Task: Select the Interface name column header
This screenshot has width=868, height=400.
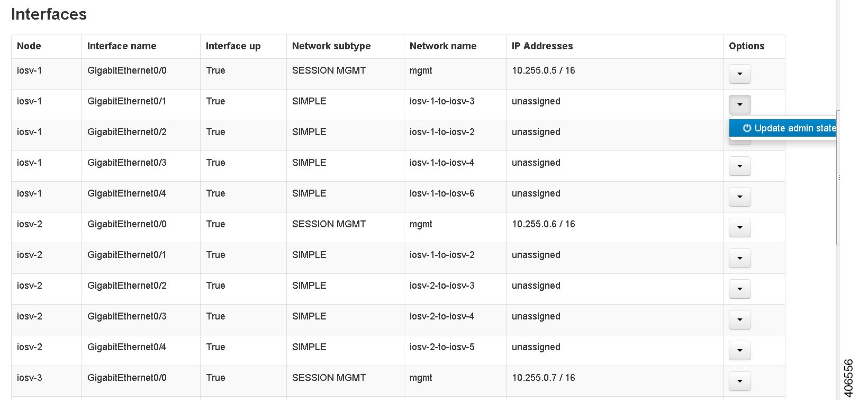Action: 122,46
